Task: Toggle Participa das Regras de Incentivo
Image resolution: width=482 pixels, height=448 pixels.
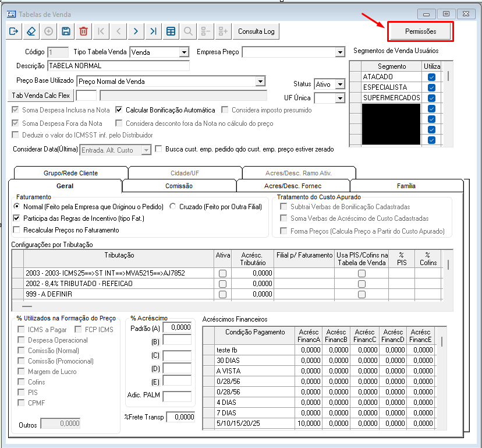Action: click(17, 218)
